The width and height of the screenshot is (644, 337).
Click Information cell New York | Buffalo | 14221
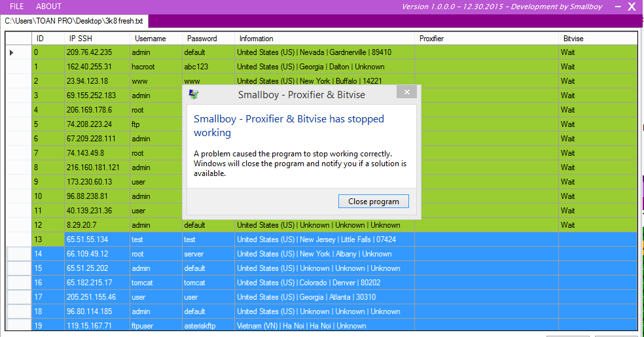pos(325,80)
